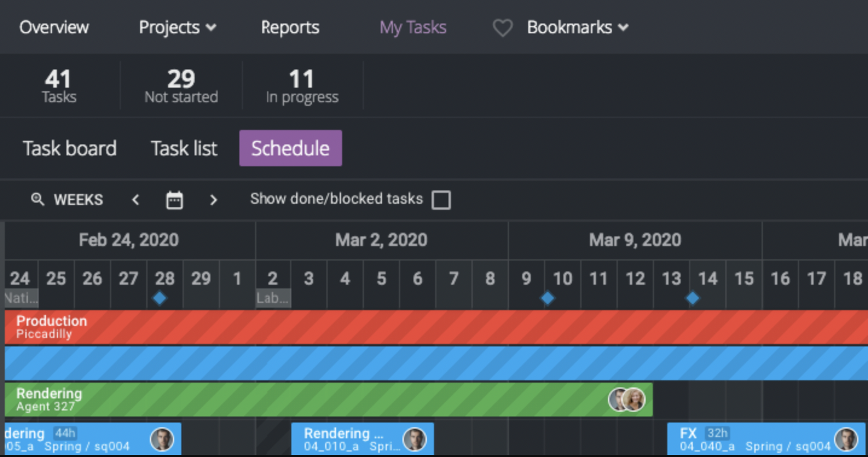Switch to the Task board tab

70,149
